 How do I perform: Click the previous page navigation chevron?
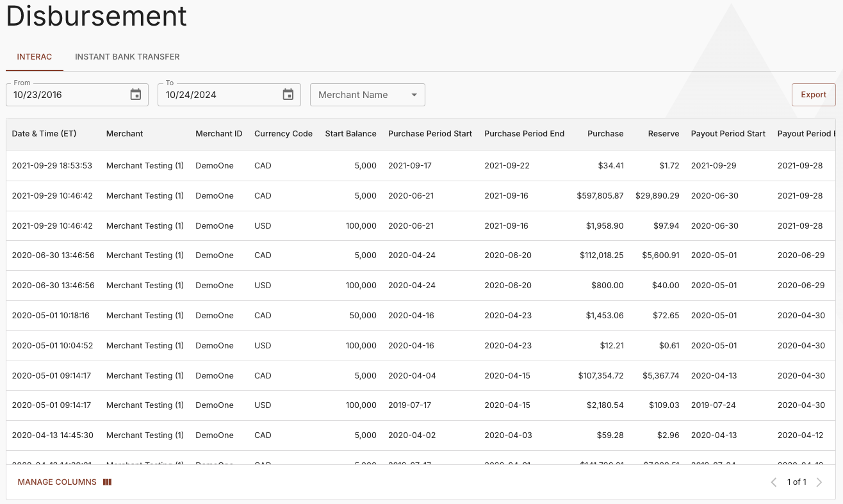tap(774, 482)
